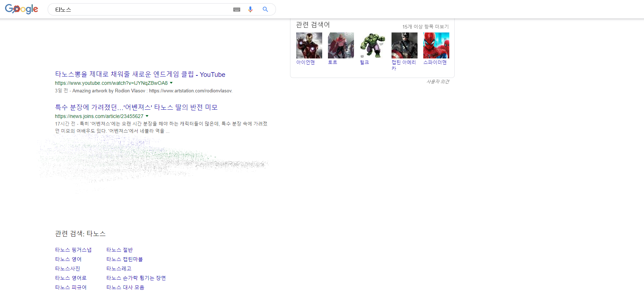This screenshot has height=293, width=644.
Task: Click the news.joins.com/article URL text
Action: click(x=99, y=116)
